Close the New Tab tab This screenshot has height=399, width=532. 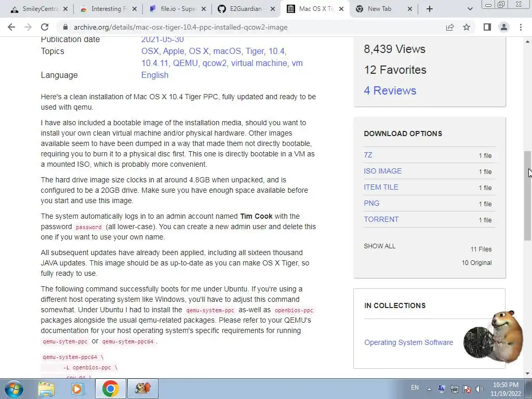pos(410,9)
